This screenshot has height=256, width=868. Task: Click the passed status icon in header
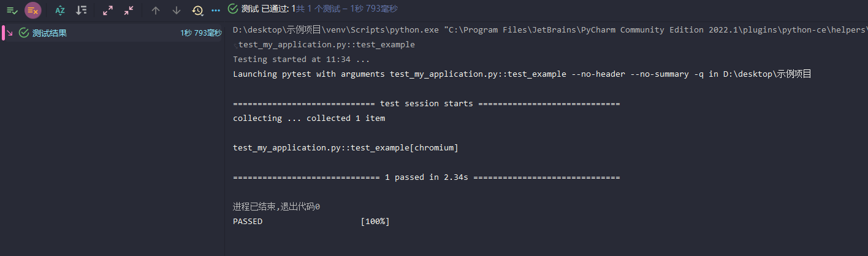click(233, 9)
